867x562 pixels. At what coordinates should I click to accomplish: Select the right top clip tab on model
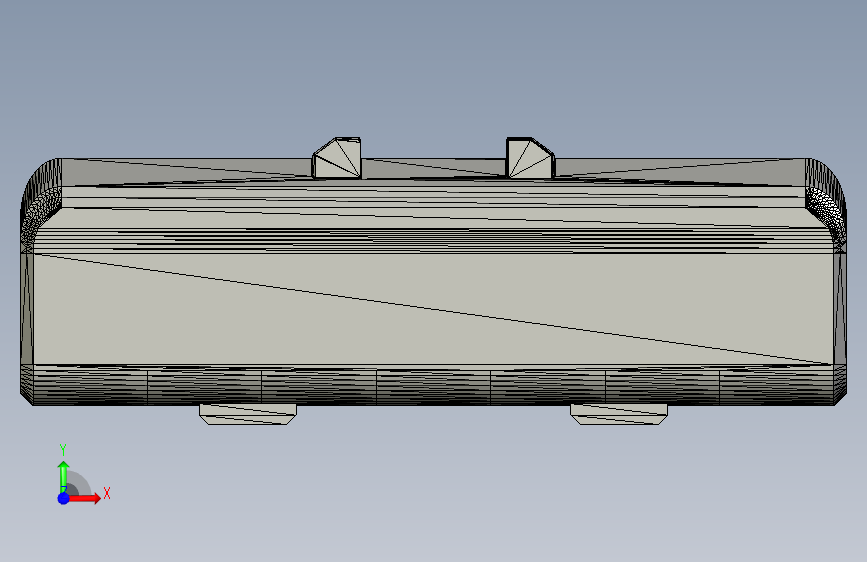(x=530, y=158)
